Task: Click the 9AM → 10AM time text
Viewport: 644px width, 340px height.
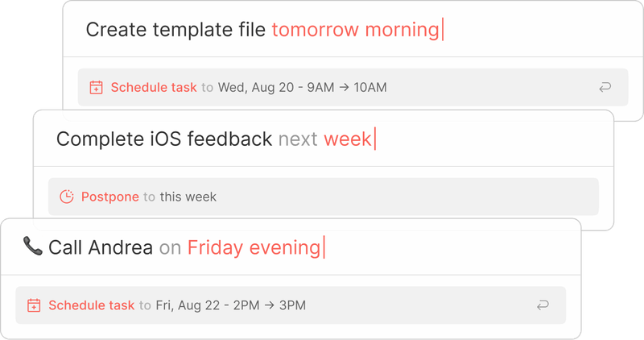Action: click(347, 88)
